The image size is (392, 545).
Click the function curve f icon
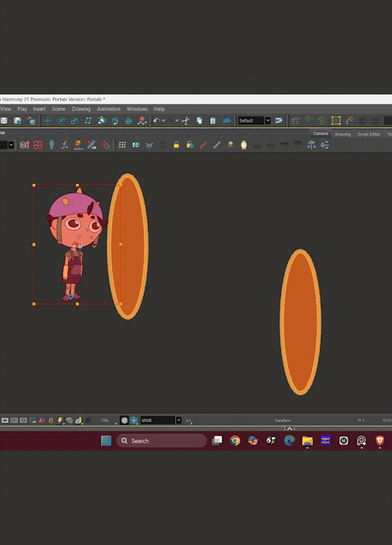point(65,145)
